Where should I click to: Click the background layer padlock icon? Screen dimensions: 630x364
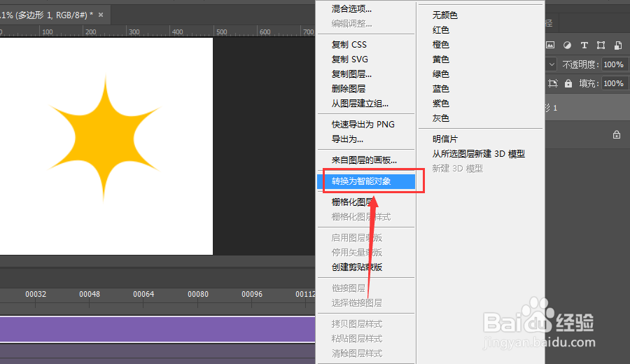tap(617, 134)
